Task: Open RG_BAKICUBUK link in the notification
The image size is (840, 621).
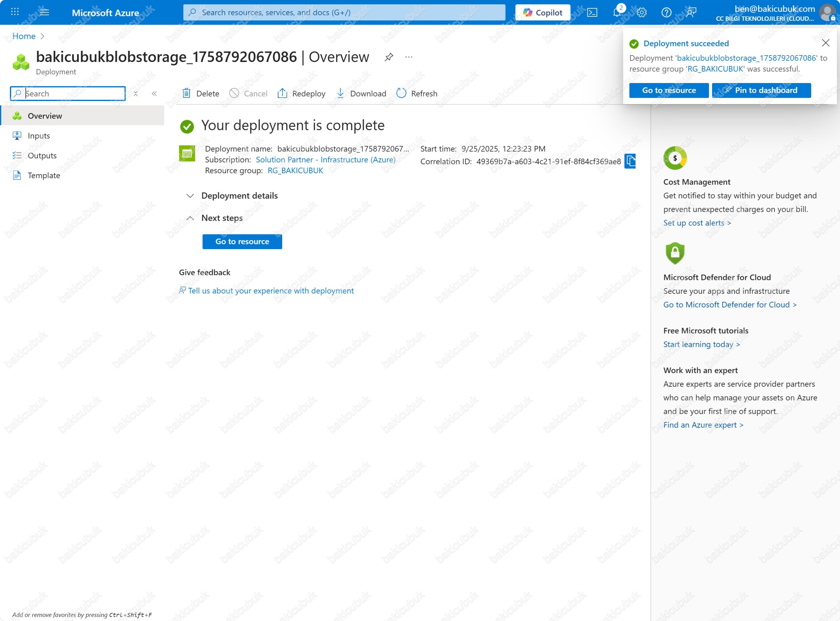Action: [715, 69]
